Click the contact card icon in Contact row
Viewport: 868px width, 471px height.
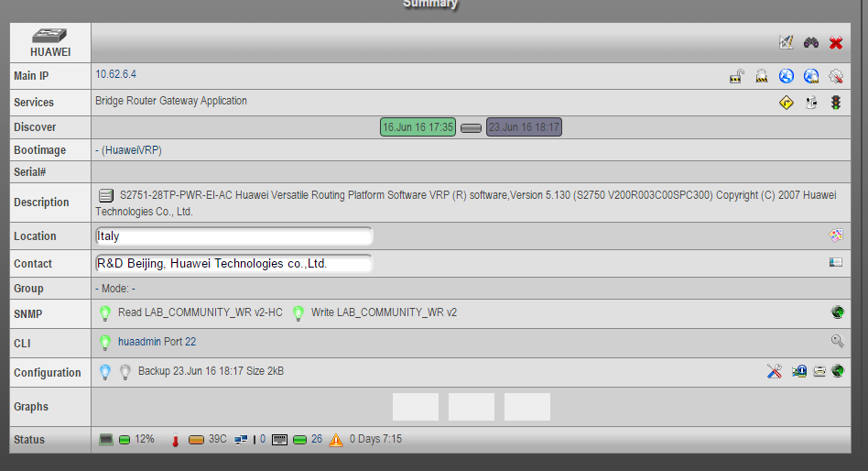836,262
